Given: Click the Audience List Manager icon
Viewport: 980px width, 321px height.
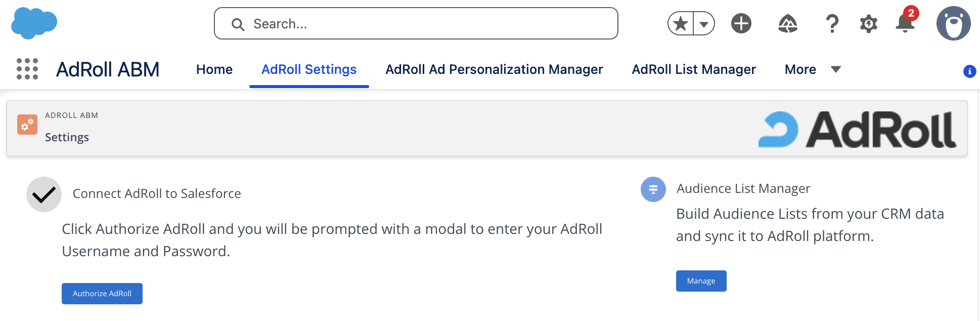Looking at the screenshot, I should pyautogui.click(x=653, y=189).
